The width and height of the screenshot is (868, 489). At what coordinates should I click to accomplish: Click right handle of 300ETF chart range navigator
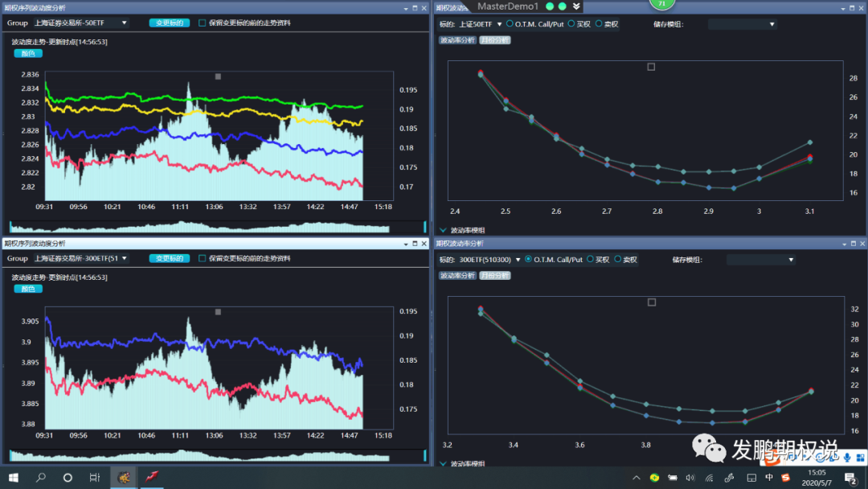coord(425,455)
